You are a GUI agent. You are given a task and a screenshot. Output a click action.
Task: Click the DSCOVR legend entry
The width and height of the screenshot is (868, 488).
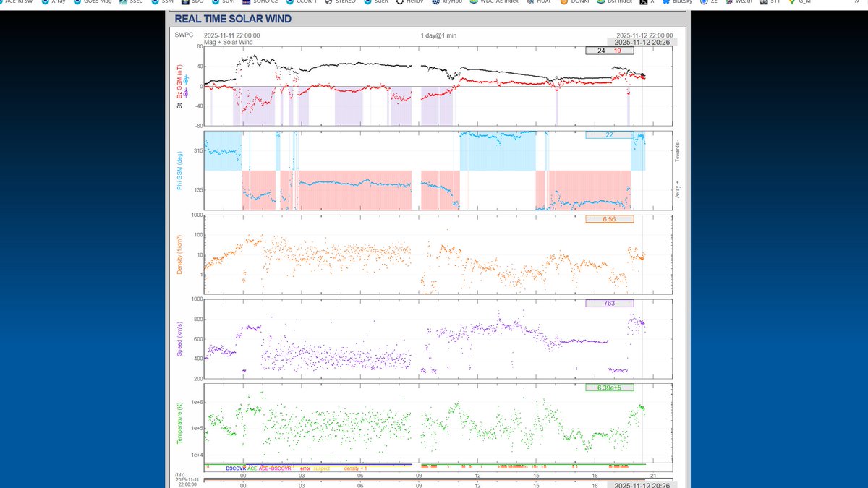(235, 468)
